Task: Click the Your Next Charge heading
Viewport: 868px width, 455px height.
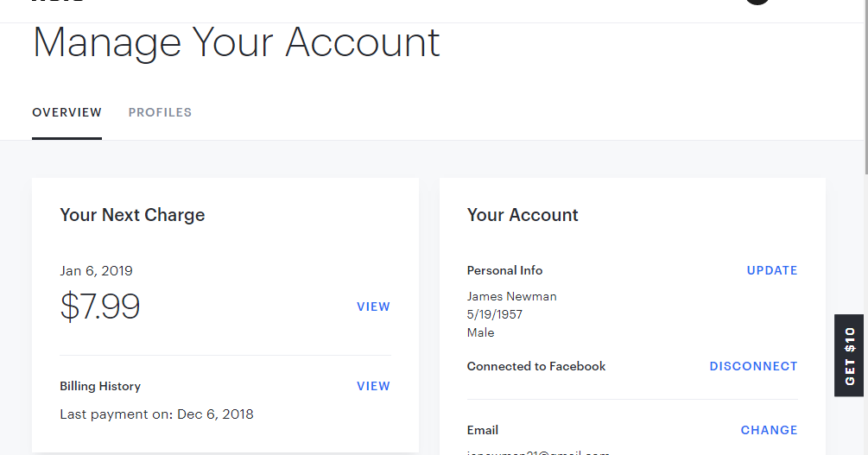Action: point(132,215)
